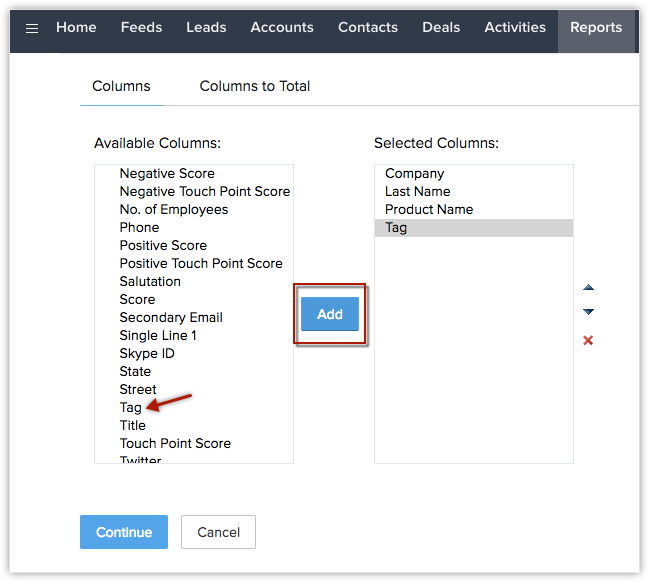
Task: Click the Cancel button
Action: click(x=218, y=532)
